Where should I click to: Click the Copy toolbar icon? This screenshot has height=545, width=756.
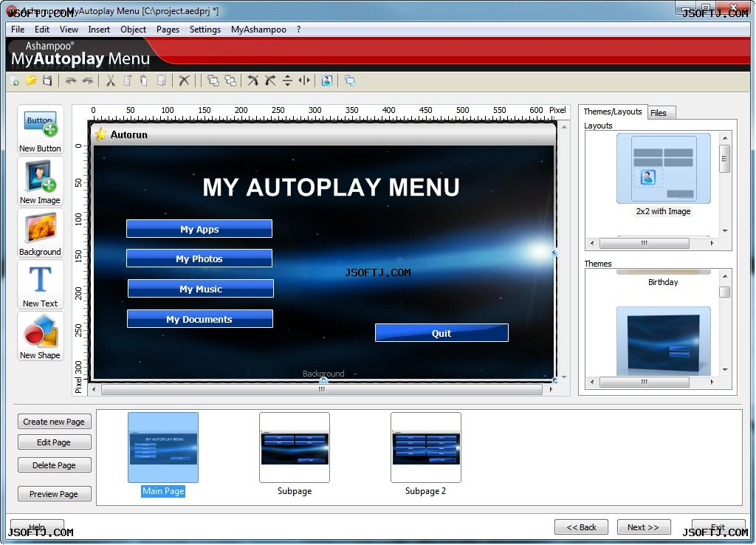click(127, 80)
